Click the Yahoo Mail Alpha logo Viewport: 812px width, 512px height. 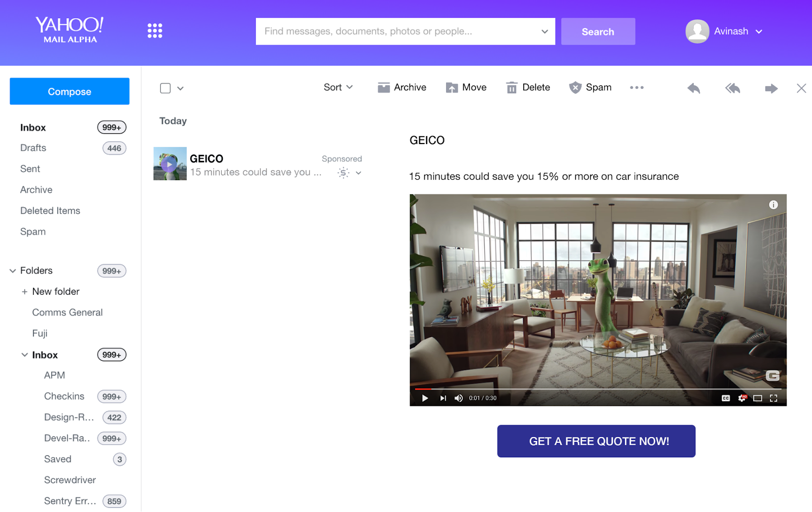tap(70, 29)
